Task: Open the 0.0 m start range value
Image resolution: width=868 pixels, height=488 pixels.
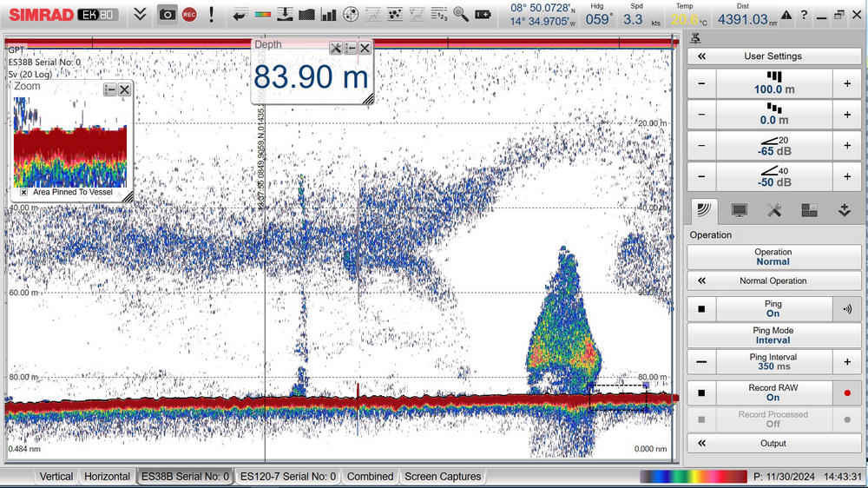Action: 774,115
